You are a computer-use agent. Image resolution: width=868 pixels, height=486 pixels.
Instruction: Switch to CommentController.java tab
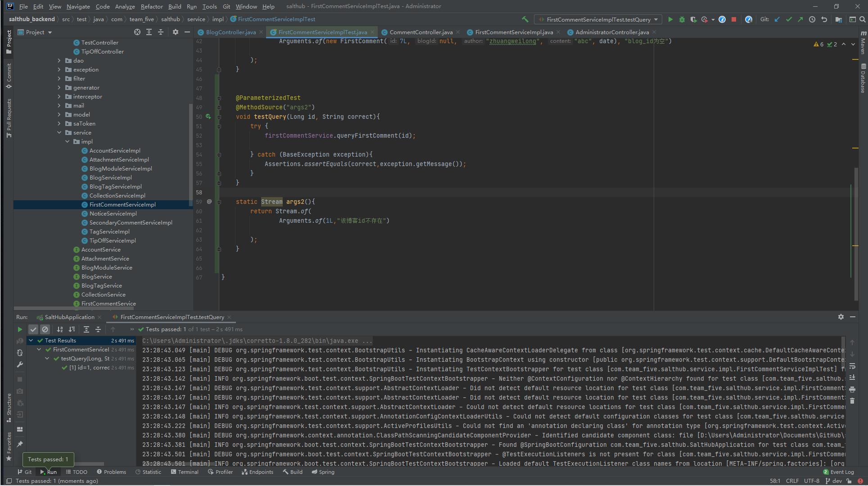(x=421, y=32)
